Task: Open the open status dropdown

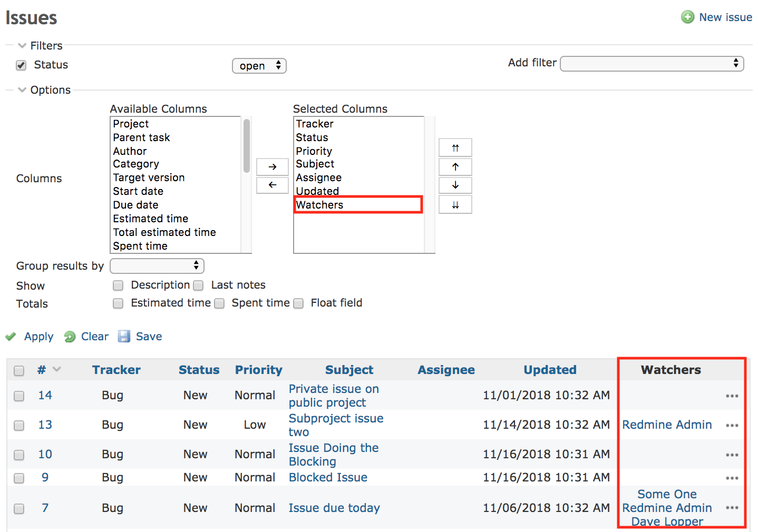Action: [259, 65]
